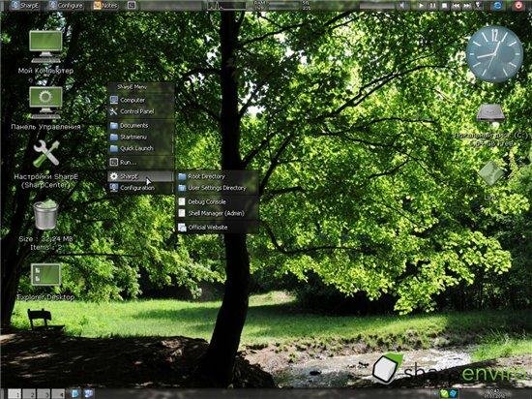Image resolution: width=532 pixels, height=399 pixels.
Task: Click the folder icon beside Documents
Action: pyautogui.click(x=114, y=126)
